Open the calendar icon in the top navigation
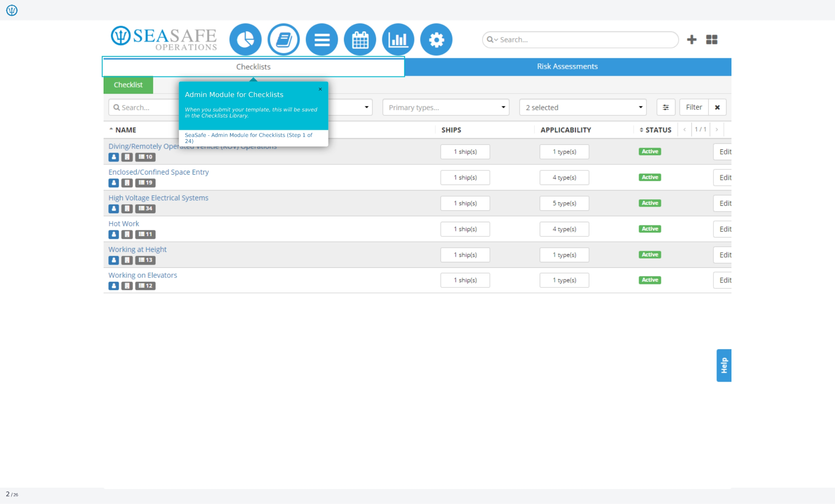Image resolution: width=835 pixels, height=504 pixels. 360,40
